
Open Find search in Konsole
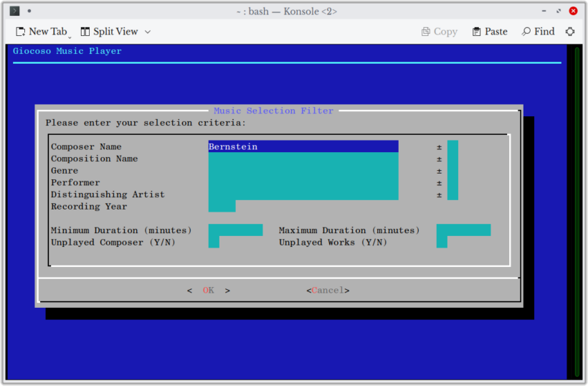[538, 32]
